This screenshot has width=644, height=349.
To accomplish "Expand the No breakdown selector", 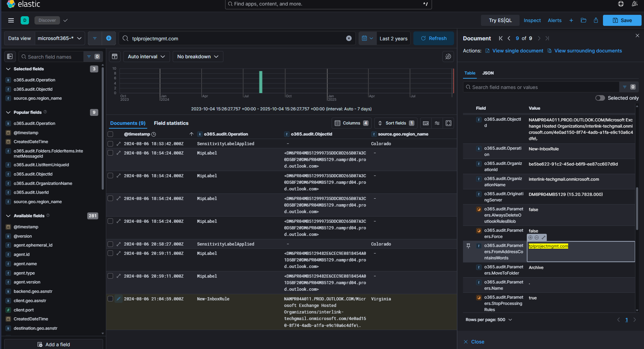I will (x=198, y=57).
